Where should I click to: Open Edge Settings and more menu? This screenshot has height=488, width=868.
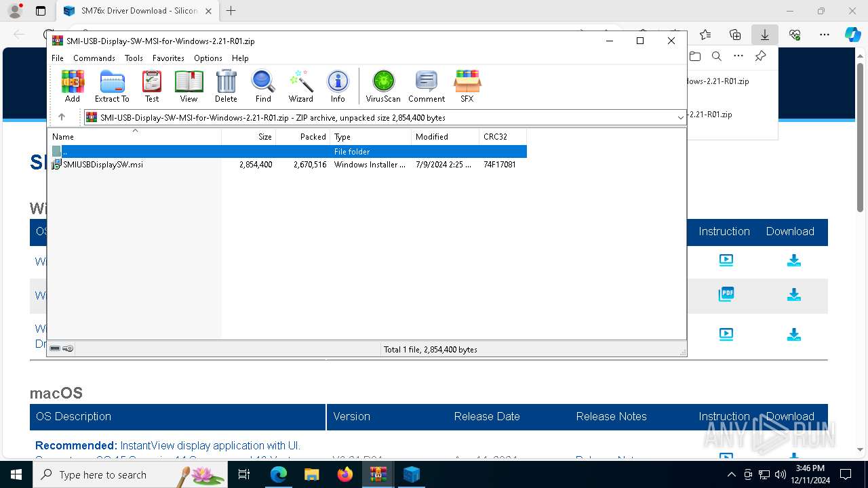click(824, 35)
